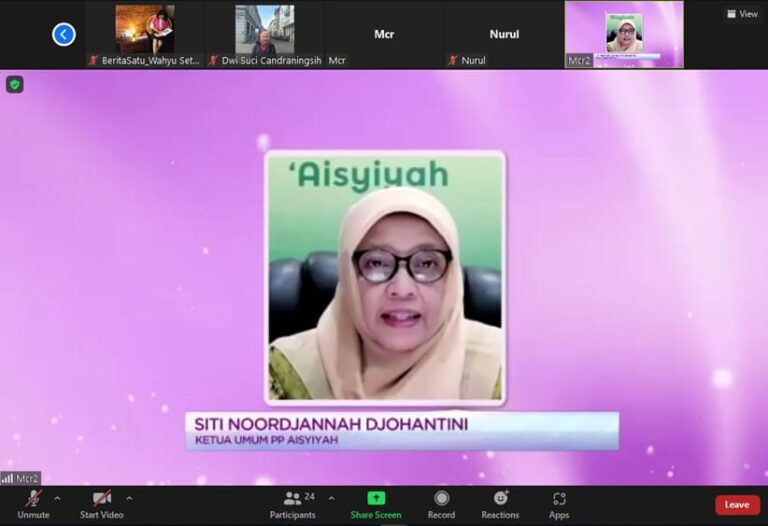Open the Participants panel
This screenshot has height=526, width=768.
coord(292,505)
